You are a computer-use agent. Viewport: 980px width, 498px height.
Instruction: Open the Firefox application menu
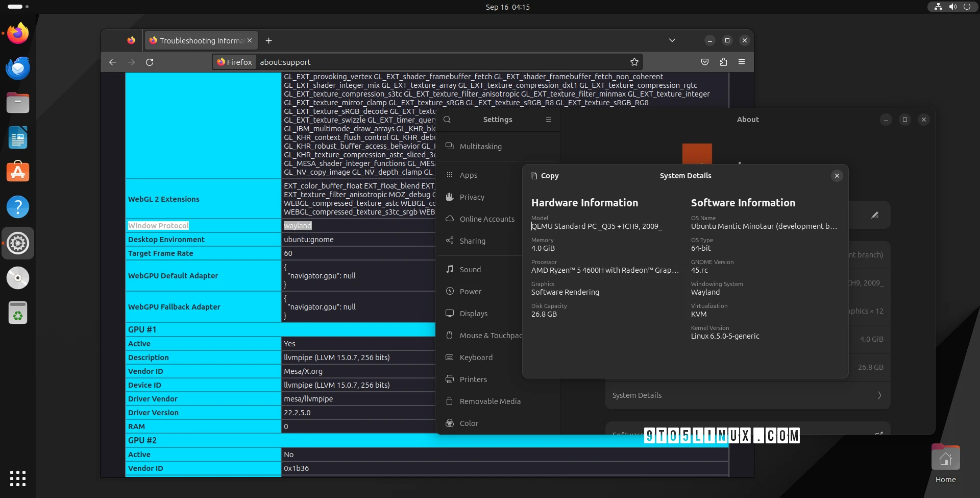pos(742,62)
